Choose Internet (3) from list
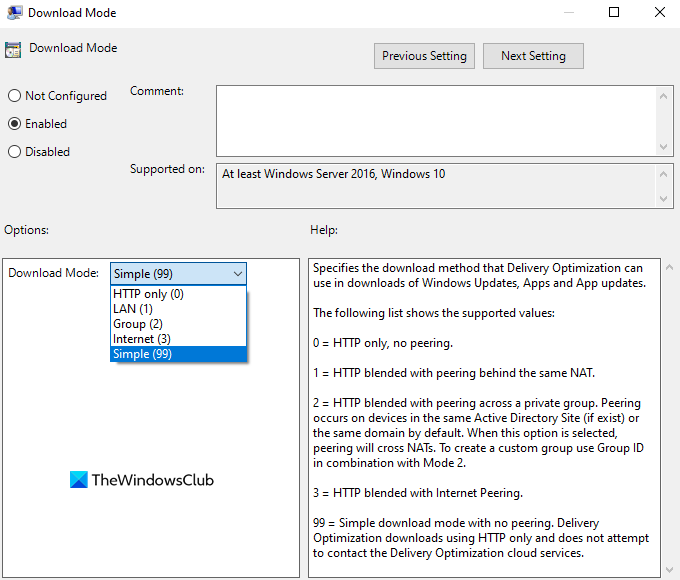The width and height of the screenshot is (680, 580). coord(178,339)
